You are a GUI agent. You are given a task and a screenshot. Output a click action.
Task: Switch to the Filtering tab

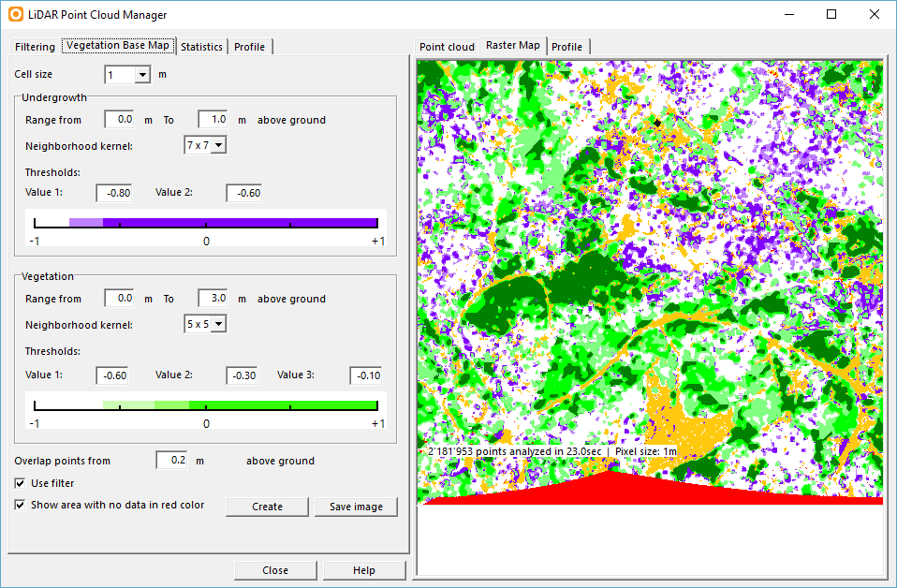(x=35, y=47)
